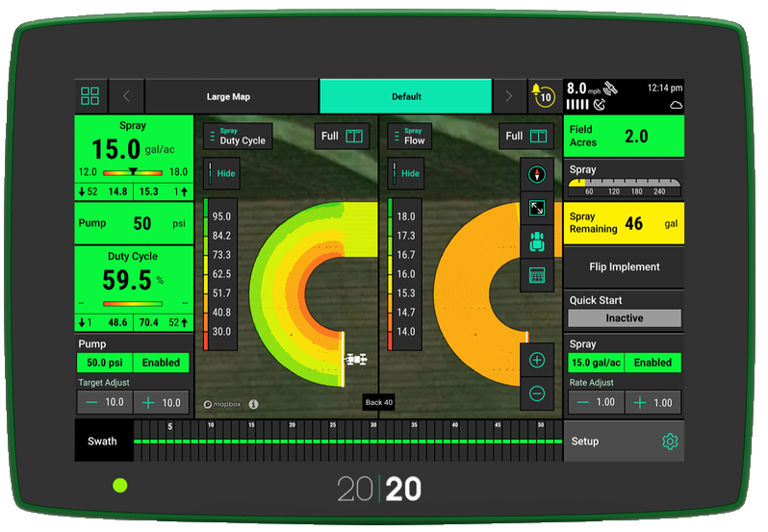Click the 14.0 flow legend value
The image size is (768, 532).
[405, 331]
